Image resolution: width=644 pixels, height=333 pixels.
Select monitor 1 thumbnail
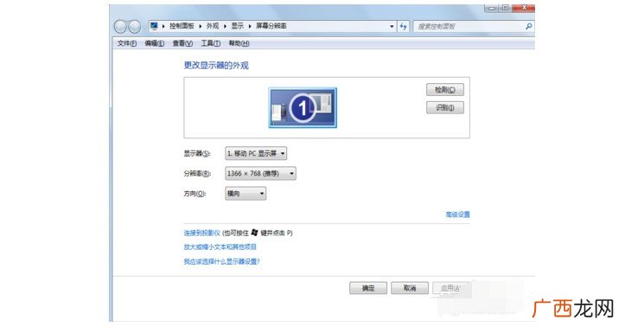pos(303,108)
